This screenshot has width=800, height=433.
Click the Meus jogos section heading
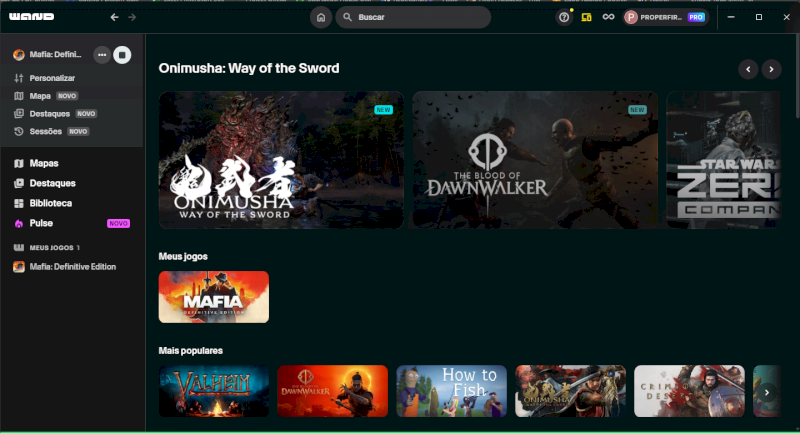(x=183, y=257)
